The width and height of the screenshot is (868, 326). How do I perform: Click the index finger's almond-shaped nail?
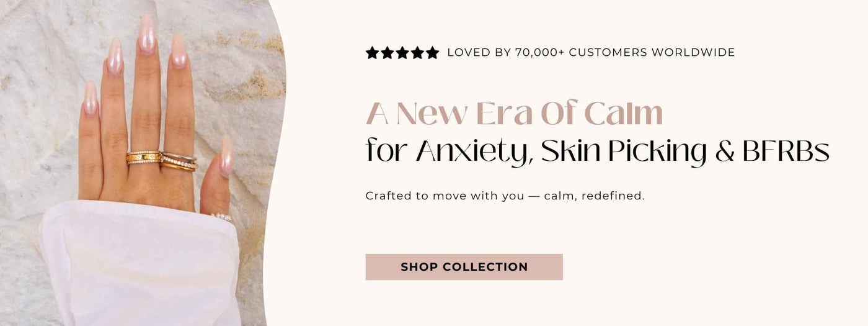coord(179,51)
